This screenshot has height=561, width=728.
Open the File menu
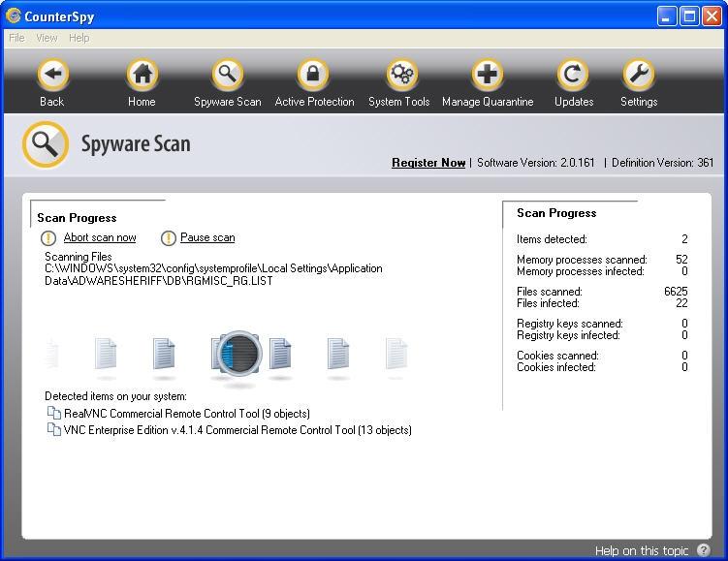point(16,38)
